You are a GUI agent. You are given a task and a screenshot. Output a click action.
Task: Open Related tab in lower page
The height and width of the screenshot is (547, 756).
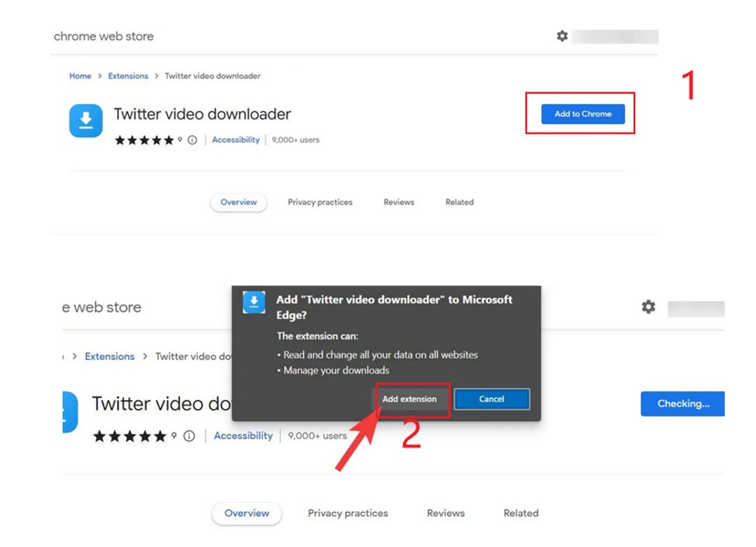click(521, 513)
